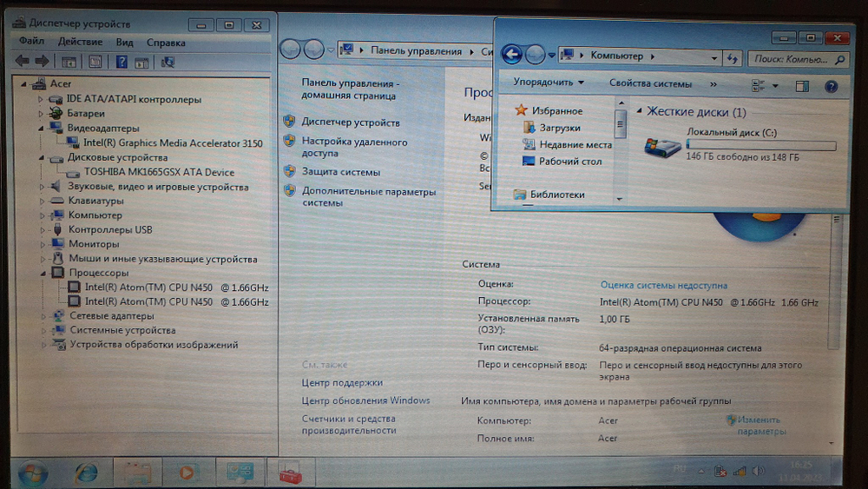
Task: Click Forward button in Компьютер window
Action: (x=535, y=54)
